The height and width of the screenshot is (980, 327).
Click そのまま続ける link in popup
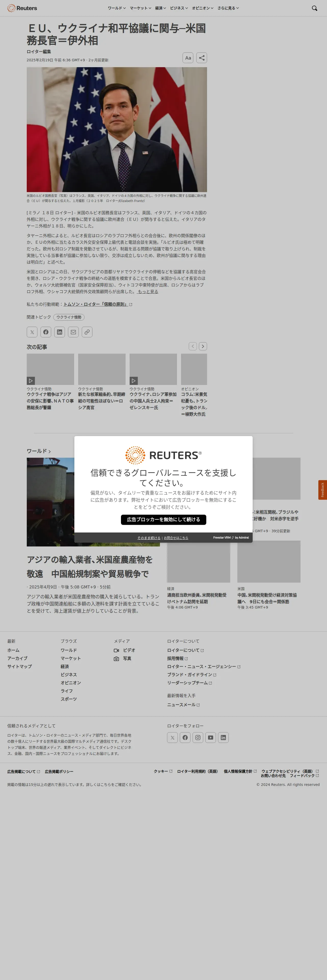[x=149, y=538]
